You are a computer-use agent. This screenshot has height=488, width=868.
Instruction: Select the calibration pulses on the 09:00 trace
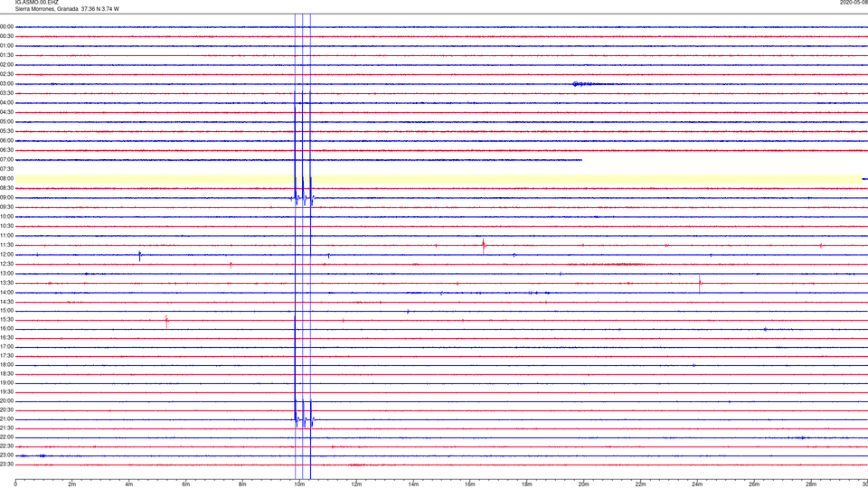303,198
